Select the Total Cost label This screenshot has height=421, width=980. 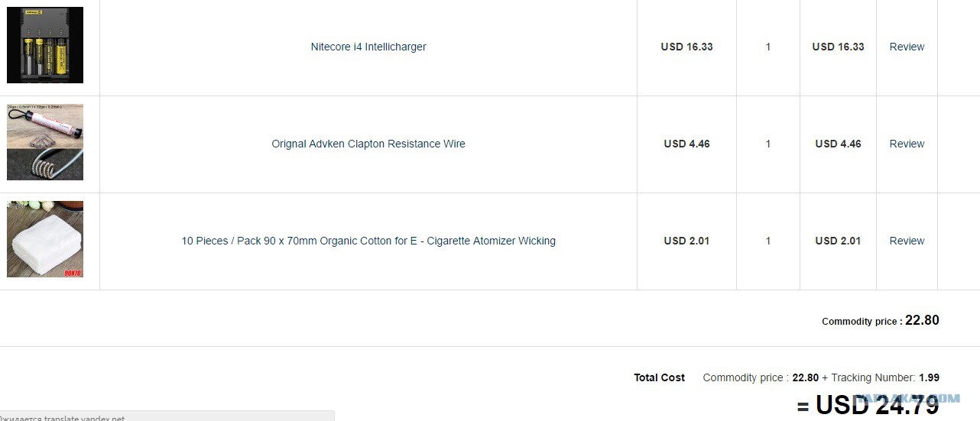[659, 377]
